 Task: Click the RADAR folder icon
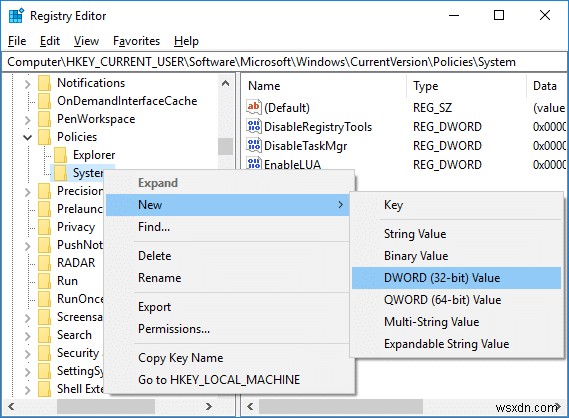tap(45, 263)
